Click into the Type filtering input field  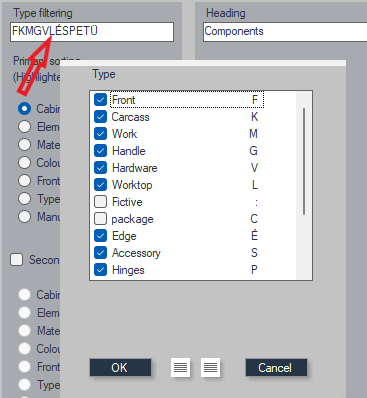(x=92, y=32)
